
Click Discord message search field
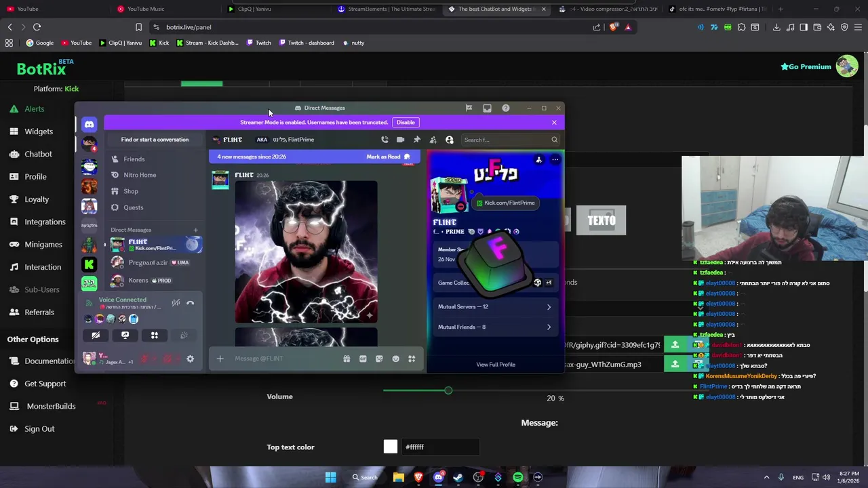coord(510,140)
